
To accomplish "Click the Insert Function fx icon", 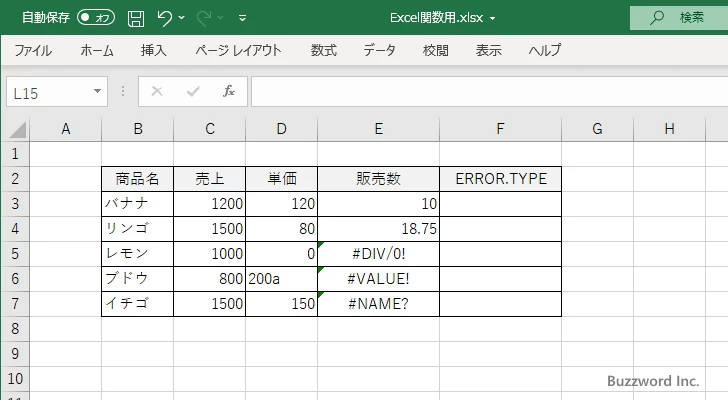I will (229, 92).
